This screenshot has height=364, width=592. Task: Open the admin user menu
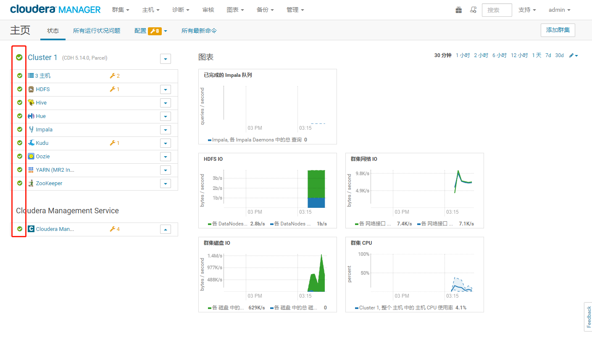[x=560, y=10]
